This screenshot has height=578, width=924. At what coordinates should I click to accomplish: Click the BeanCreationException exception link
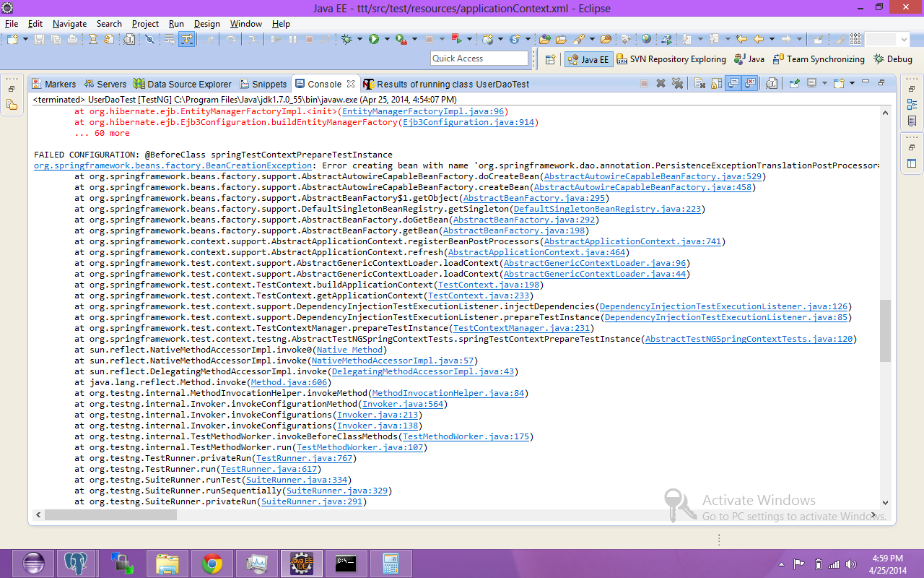[173, 165]
